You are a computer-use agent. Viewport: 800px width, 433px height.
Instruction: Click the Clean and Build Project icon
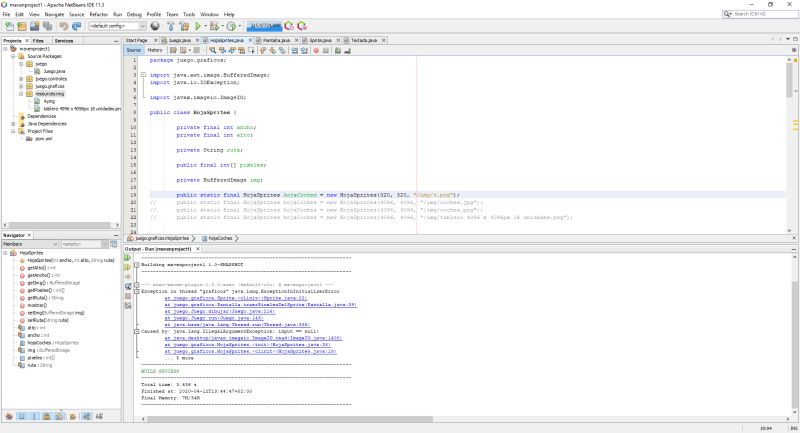184,26
